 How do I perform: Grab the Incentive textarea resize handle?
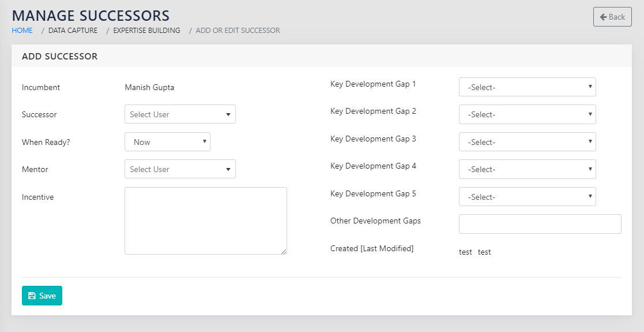point(284,251)
